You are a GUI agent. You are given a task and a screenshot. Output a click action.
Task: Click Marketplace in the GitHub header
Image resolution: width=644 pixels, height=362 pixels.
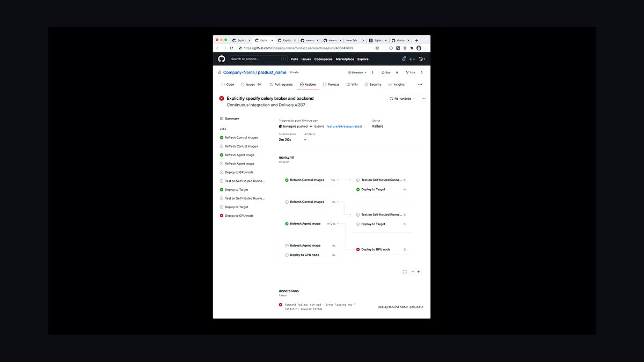pyautogui.click(x=345, y=59)
